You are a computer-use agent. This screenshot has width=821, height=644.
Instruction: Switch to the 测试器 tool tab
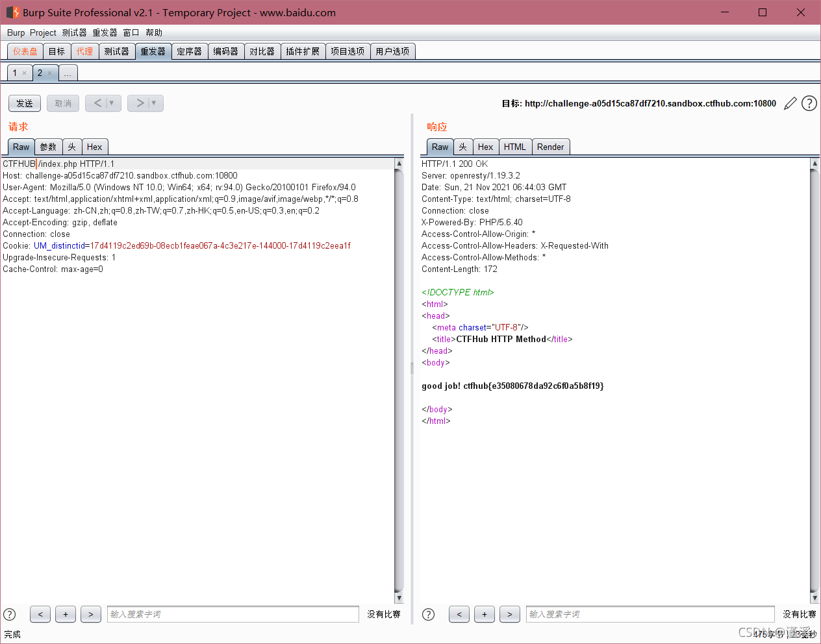pyautogui.click(x=117, y=51)
